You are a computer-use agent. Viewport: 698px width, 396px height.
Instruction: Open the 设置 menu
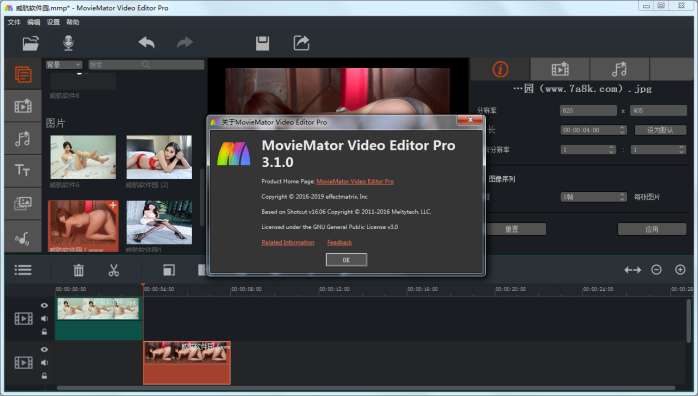point(53,22)
